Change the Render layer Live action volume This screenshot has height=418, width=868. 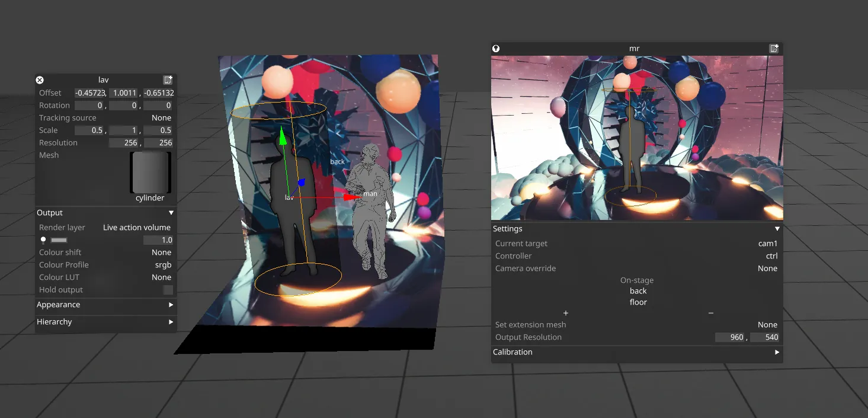tap(136, 228)
